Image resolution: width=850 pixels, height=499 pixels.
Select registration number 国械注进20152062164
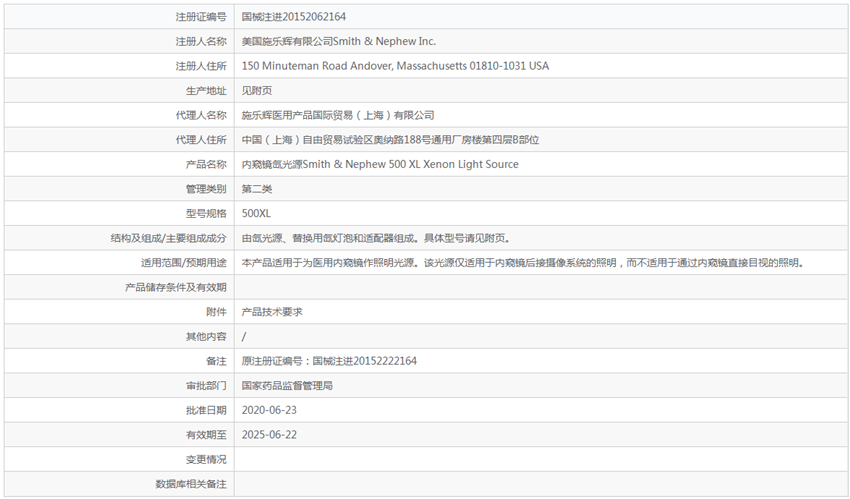click(293, 17)
